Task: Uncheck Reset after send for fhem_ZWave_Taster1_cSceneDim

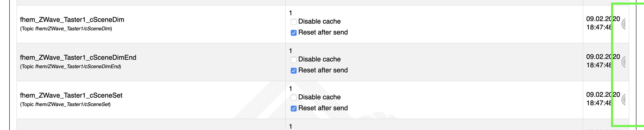Action: [293, 33]
